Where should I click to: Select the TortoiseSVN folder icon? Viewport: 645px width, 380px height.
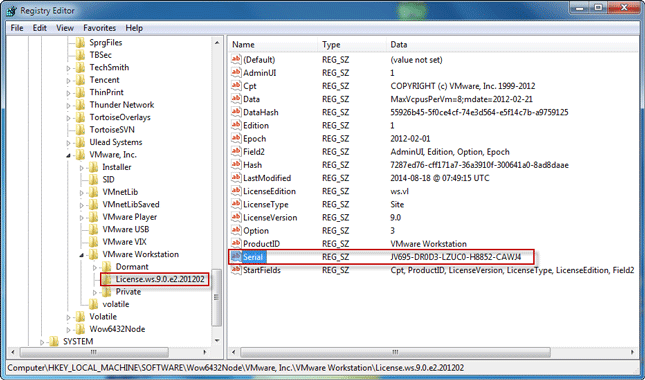[x=81, y=130]
